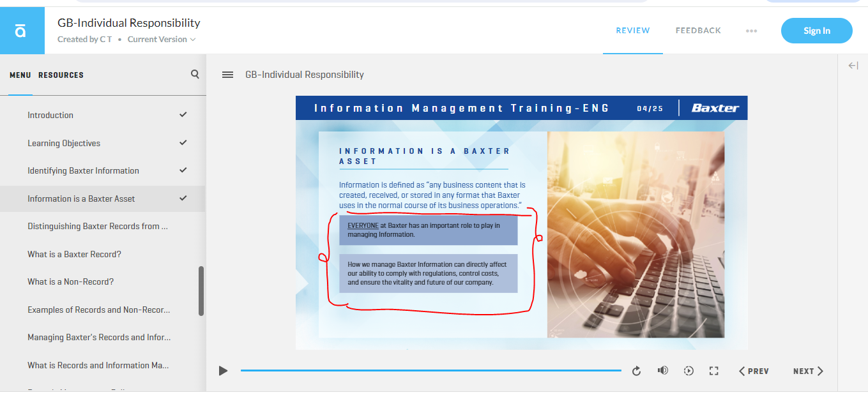Screen dimensions: 868x397
Task: Click the keyboard typing photo on slide
Action: pyautogui.click(x=636, y=234)
